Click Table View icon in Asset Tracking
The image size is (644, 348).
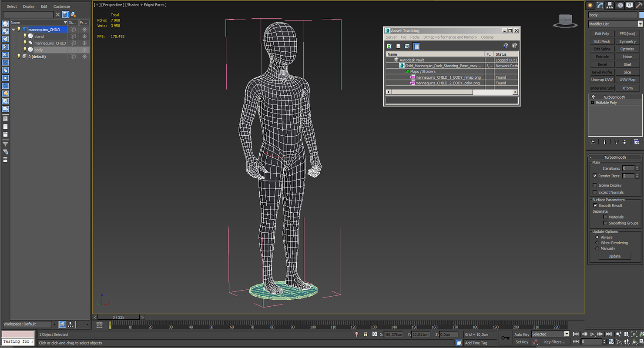click(416, 46)
